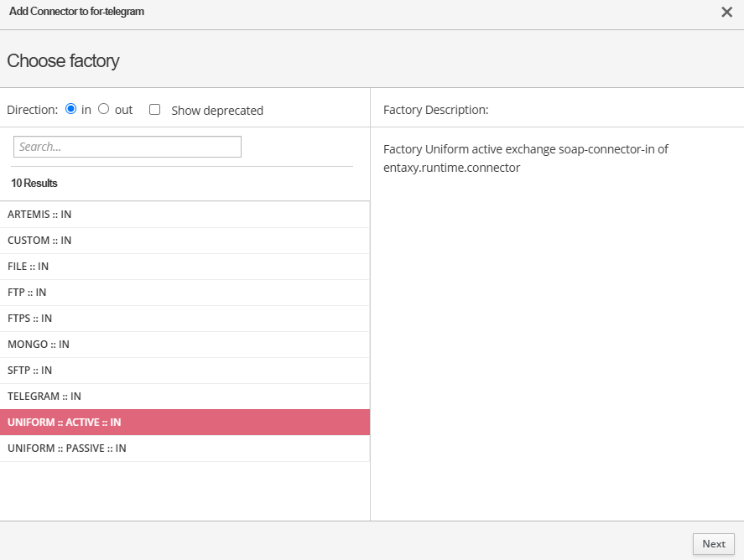This screenshot has width=744, height=560.
Task: Click the 'Show deprecated' label text
Action: click(x=217, y=111)
